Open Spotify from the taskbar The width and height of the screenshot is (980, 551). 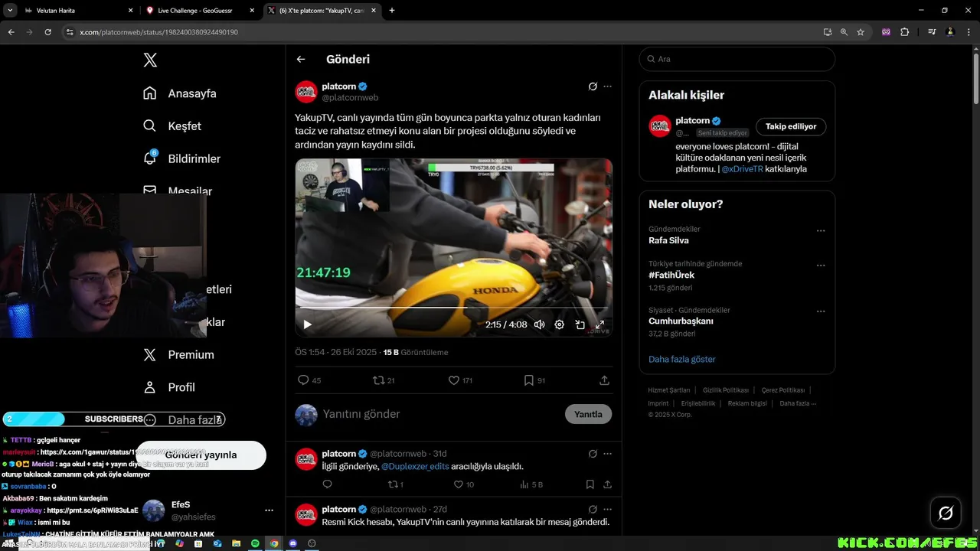(255, 543)
